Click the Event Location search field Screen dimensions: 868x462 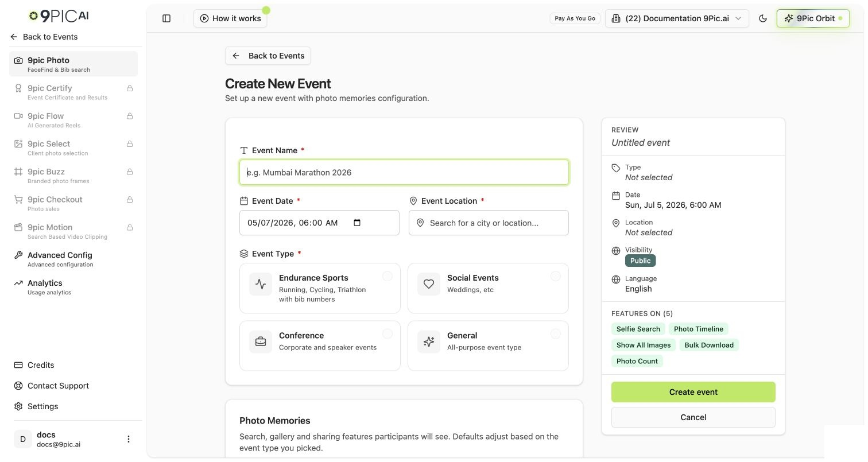click(x=489, y=223)
